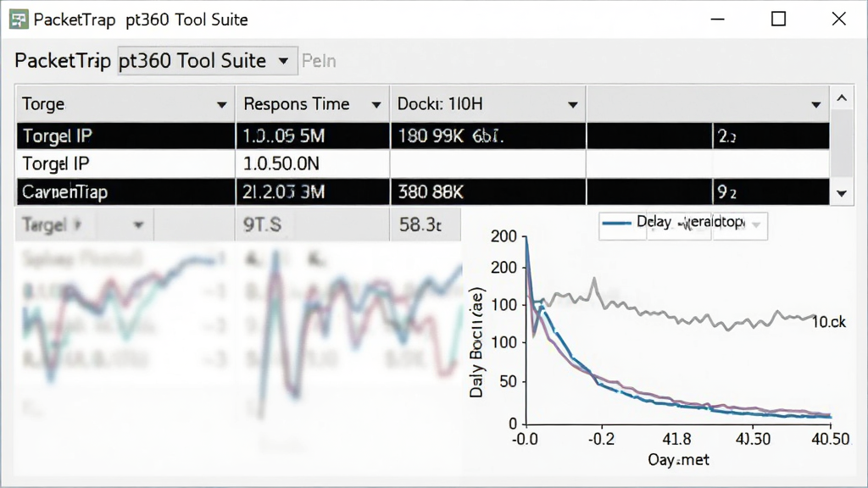This screenshot has width=868, height=488.
Task: Open the last unnamed column's dropdown arrow
Action: (815, 104)
